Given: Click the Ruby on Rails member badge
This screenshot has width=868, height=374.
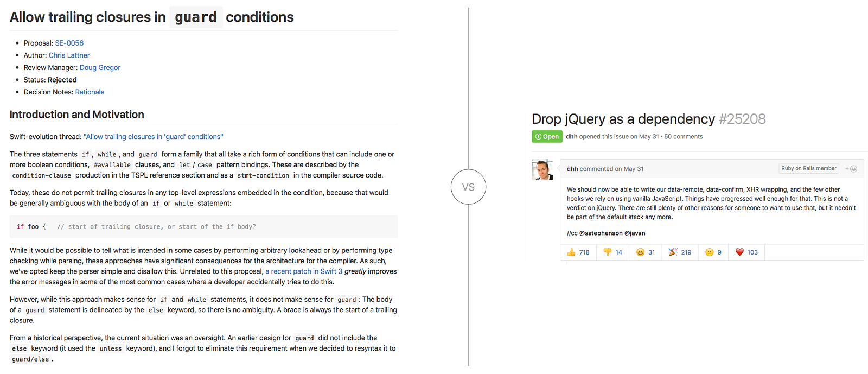Looking at the screenshot, I should click(x=809, y=169).
